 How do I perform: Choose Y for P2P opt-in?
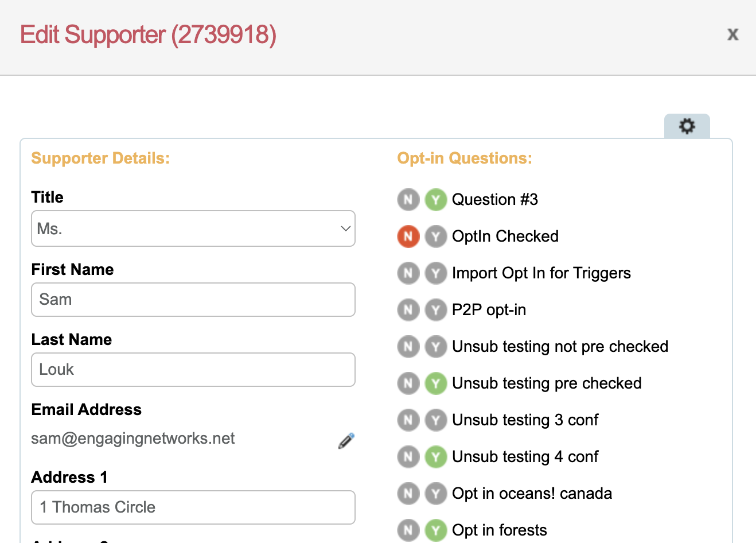click(x=436, y=310)
